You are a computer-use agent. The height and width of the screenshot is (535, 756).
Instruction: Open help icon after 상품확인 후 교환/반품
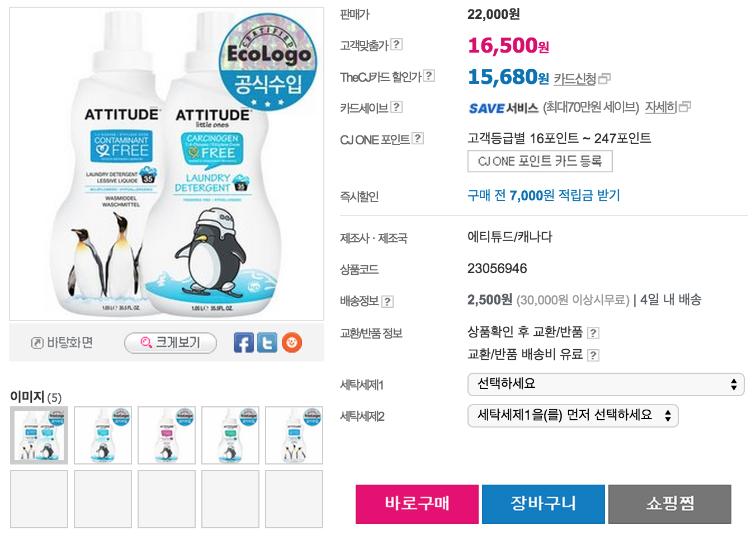(593, 333)
